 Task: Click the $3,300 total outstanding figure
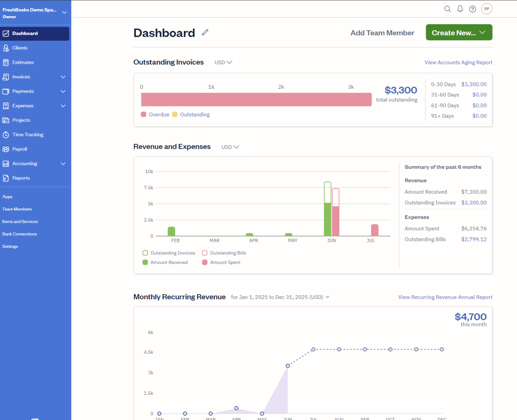click(x=400, y=90)
